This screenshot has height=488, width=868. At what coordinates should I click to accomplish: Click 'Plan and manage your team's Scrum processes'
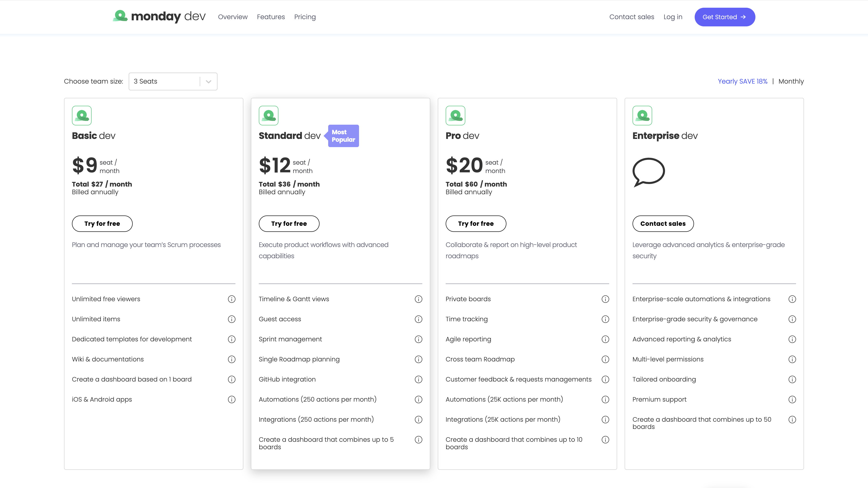[146, 244]
